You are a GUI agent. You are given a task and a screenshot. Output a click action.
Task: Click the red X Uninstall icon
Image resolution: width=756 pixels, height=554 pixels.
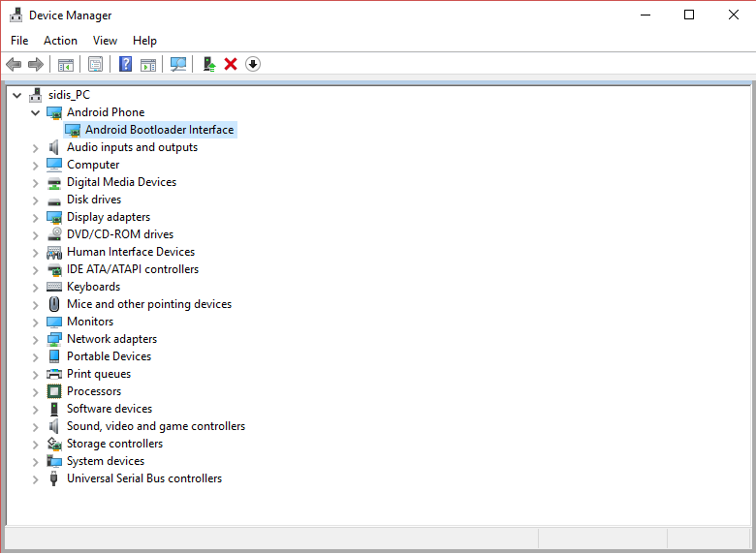tap(231, 64)
